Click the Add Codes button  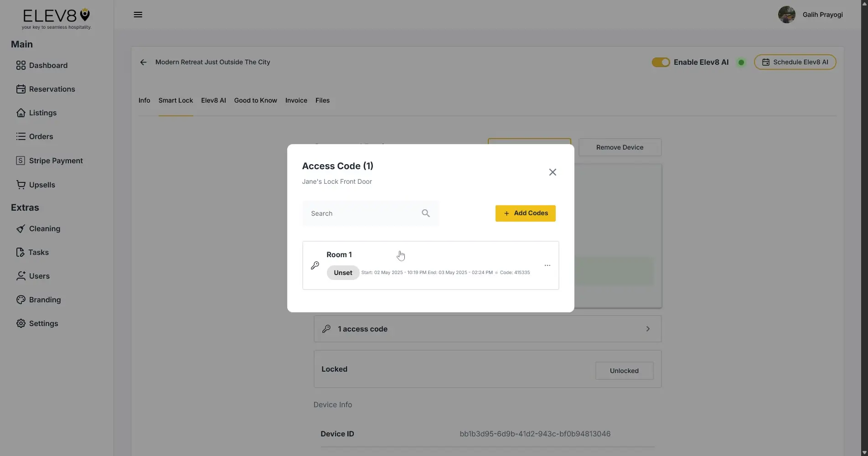click(525, 213)
